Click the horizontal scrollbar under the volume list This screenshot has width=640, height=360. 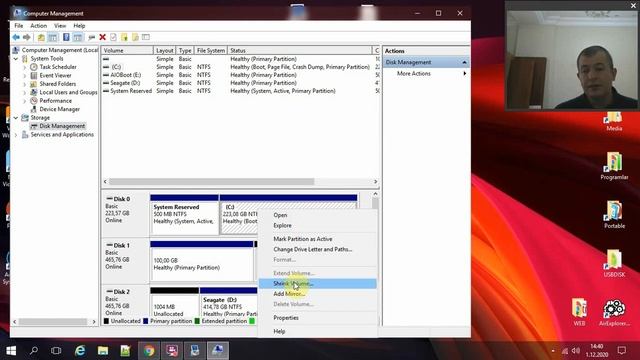click(x=211, y=182)
